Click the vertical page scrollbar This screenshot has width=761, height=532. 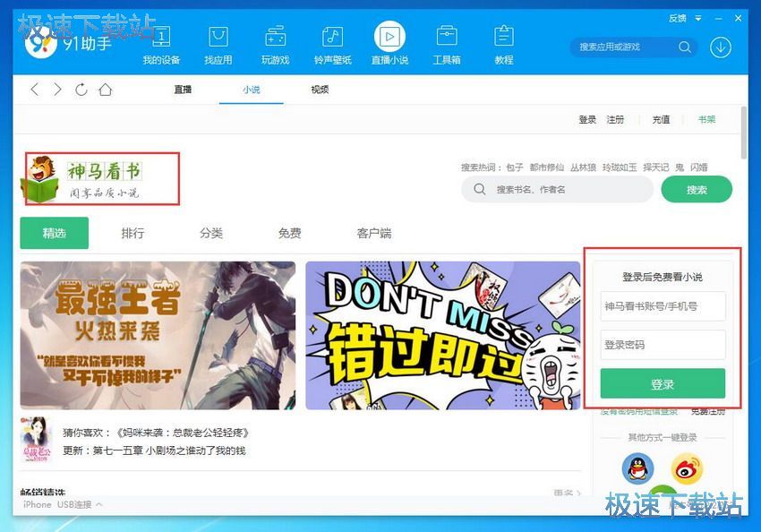(744, 132)
